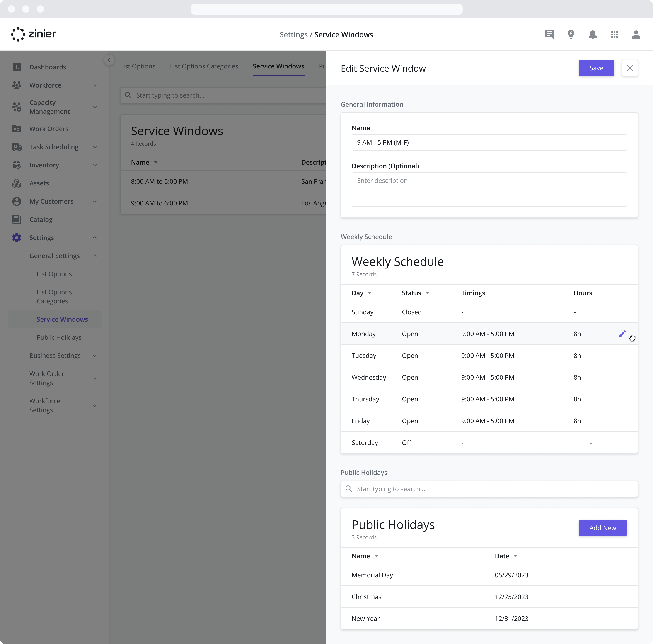Viewport: 653px width, 644px height.
Task: Sort Public Holidays by Date dropdown
Action: (515, 556)
